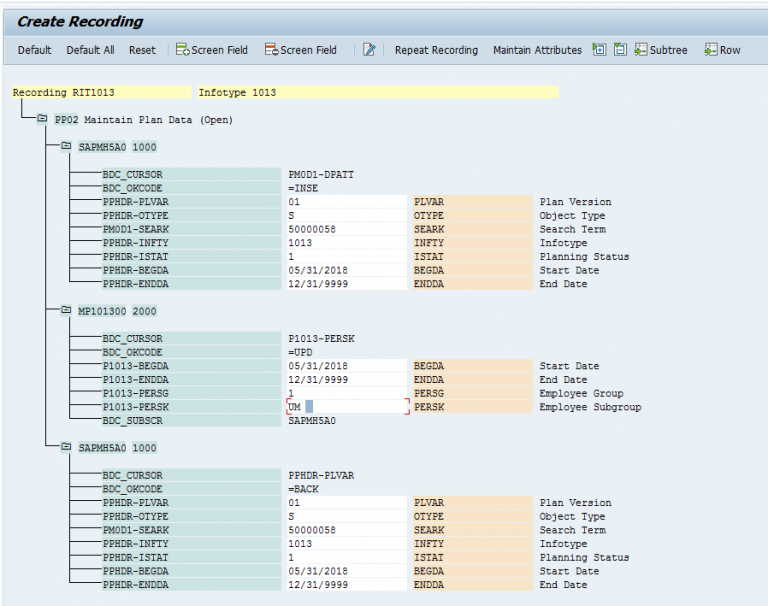
Task: Click the Row toolbar button
Action: [x=722, y=50]
